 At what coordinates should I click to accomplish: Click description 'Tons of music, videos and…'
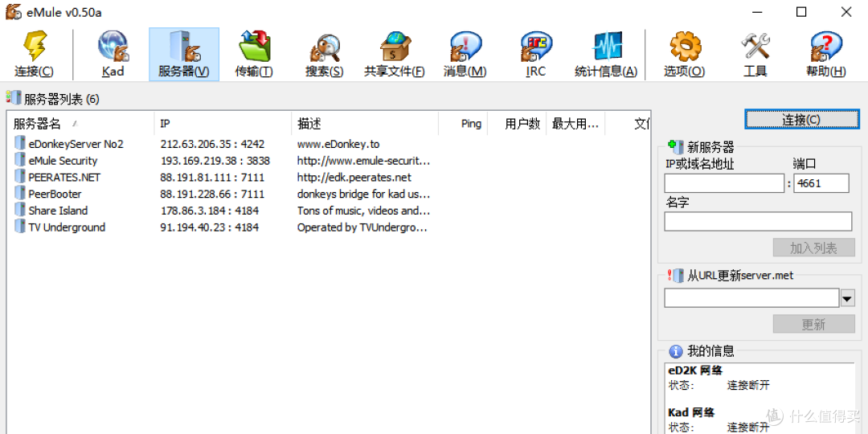pyautogui.click(x=364, y=211)
